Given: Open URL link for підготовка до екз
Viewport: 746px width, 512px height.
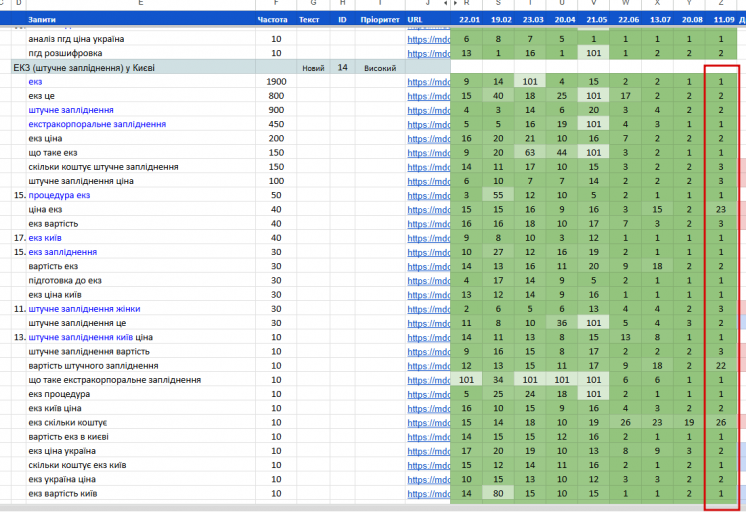Looking at the screenshot, I should tap(428, 281).
